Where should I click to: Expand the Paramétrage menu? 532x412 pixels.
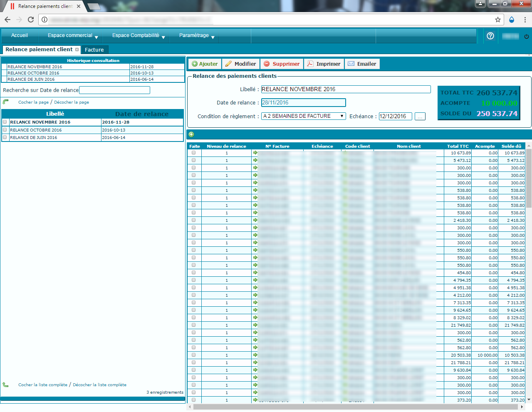pyautogui.click(x=196, y=36)
